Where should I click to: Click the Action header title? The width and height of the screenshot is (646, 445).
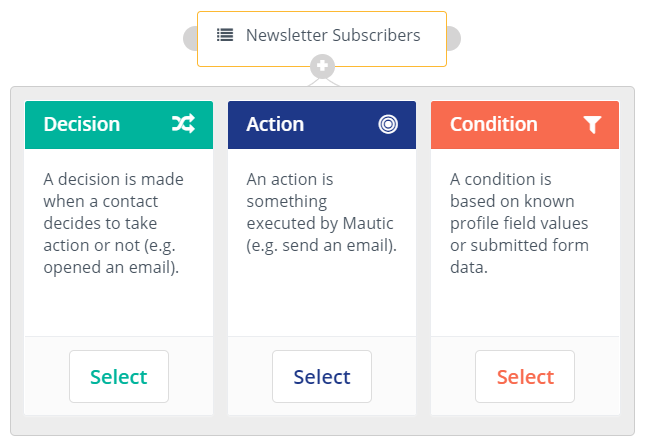coord(275,125)
